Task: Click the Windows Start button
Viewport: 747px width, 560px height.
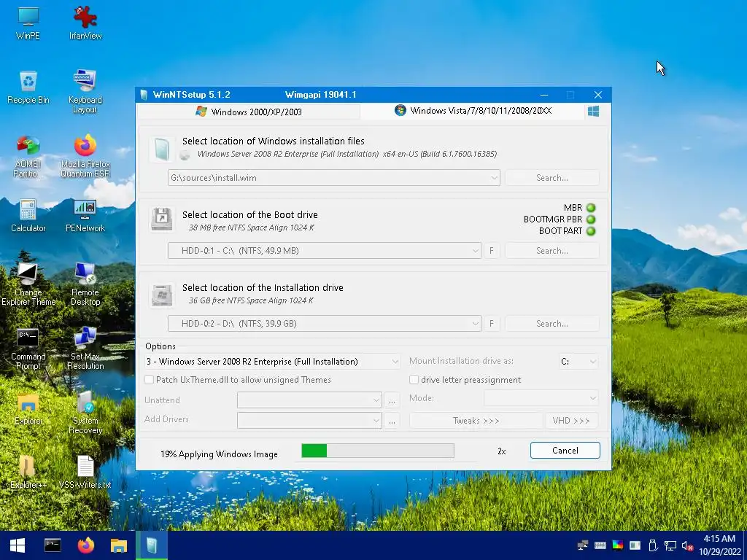Action: (x=18, y=545)
